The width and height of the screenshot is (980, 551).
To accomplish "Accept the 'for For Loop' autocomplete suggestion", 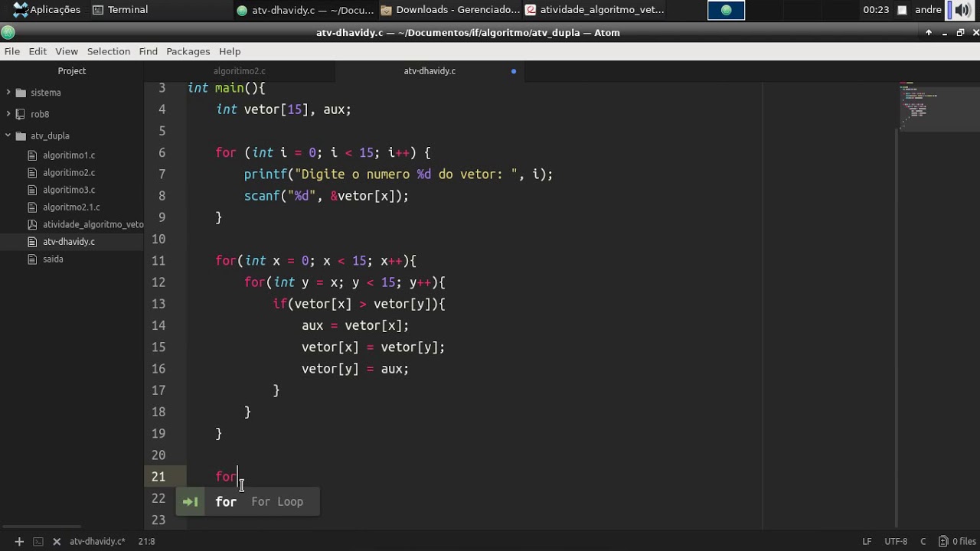I will 248,502.
